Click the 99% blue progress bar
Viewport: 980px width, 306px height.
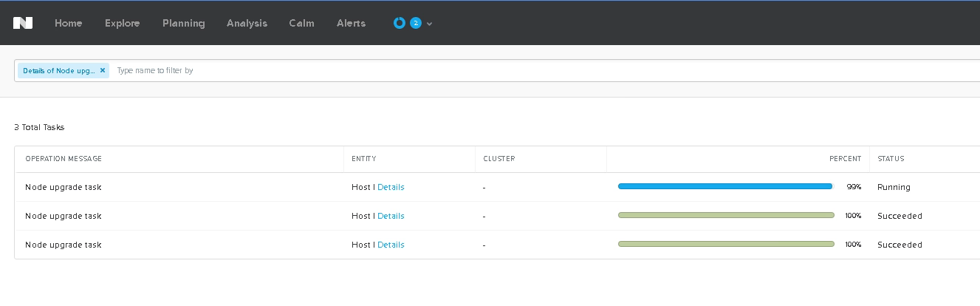point(724,187)
